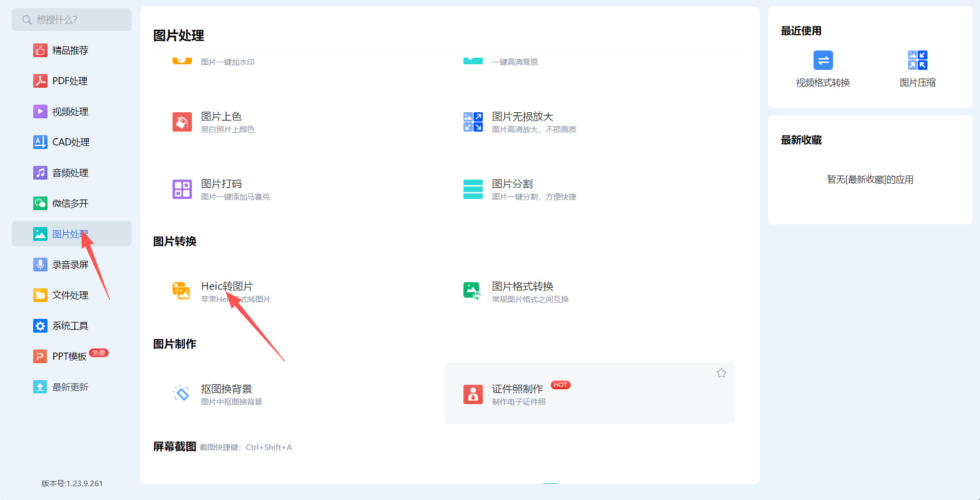Click the 图片一键添加马赛克 description
Viewport: 980px width, 500px height.
235,197
